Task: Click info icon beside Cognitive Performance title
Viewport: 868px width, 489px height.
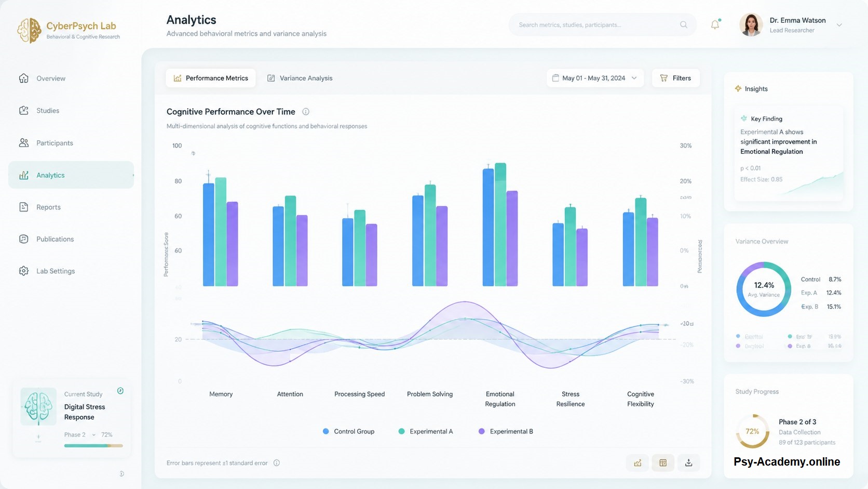Action: click(x=306, y=112)
